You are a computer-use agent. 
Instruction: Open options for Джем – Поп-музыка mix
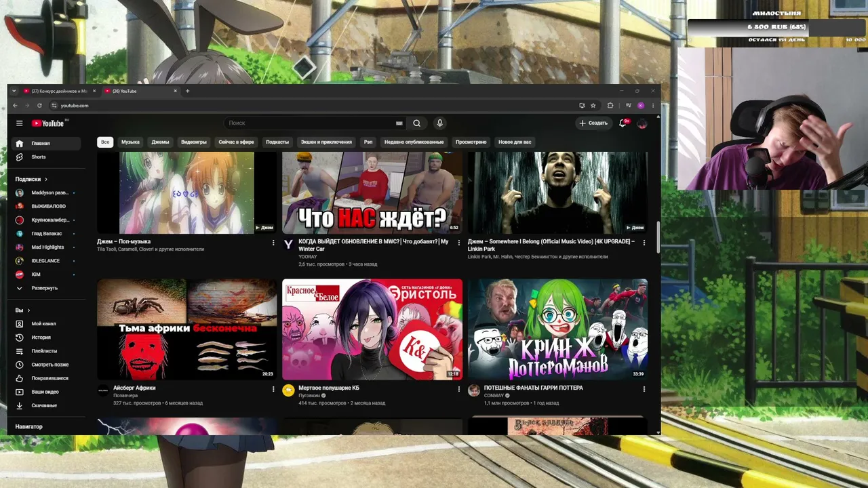273,243
